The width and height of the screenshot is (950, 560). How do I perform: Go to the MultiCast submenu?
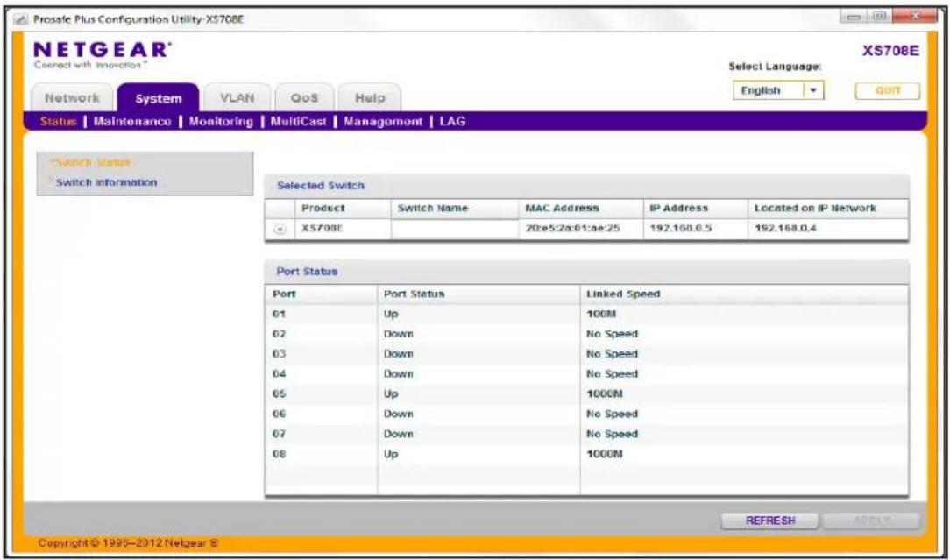point(298,121)
